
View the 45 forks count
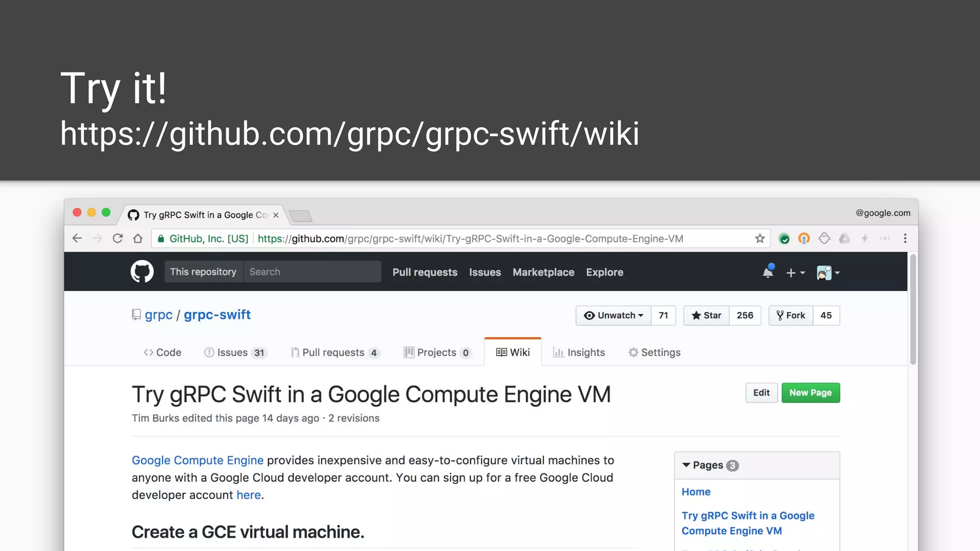826,315
